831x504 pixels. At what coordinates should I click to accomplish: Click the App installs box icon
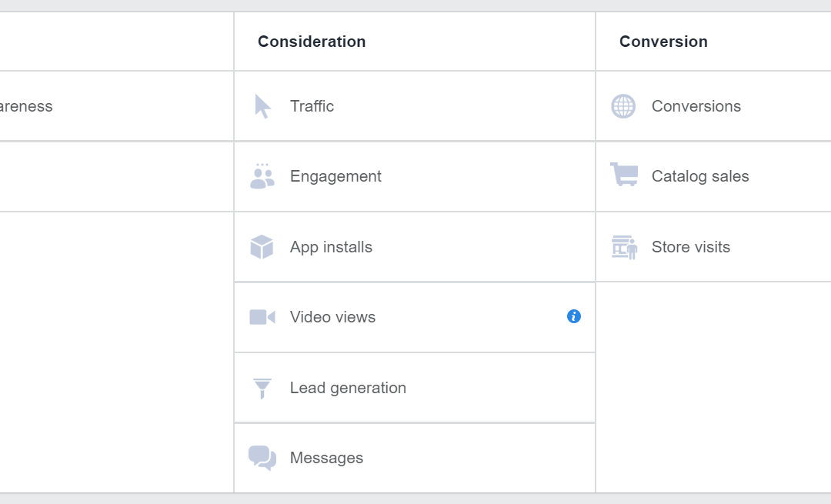262,247
